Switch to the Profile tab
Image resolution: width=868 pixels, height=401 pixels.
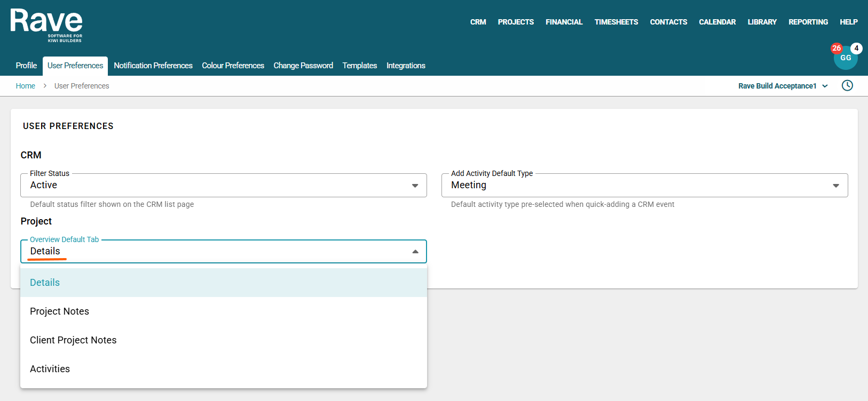click(x=26, y=66)
